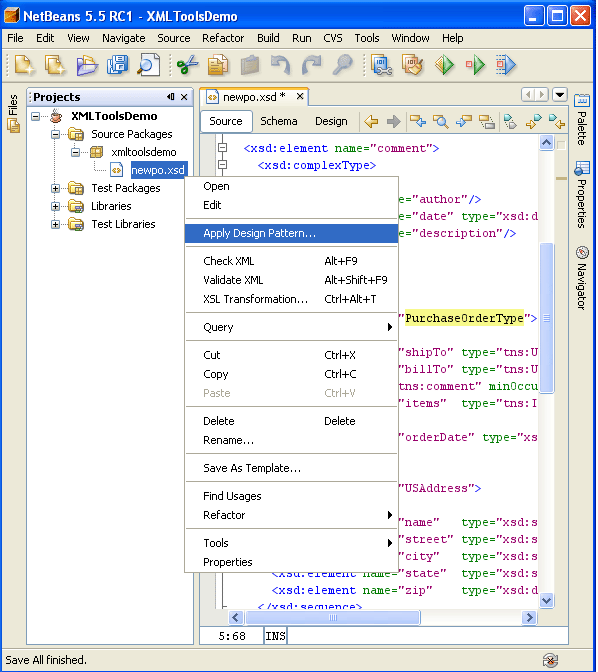Click the magnifier search icon in editor toolbar
The image size is (598, 672).
coord(440,122)
